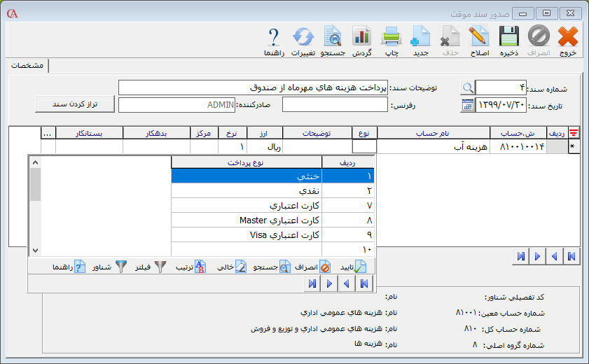Image resolution: width=589 pixels, height=364 pixels.
Task: Click the document date field ۱۳۹۹/۰۷/۳۰
Action: pos(501,105)
